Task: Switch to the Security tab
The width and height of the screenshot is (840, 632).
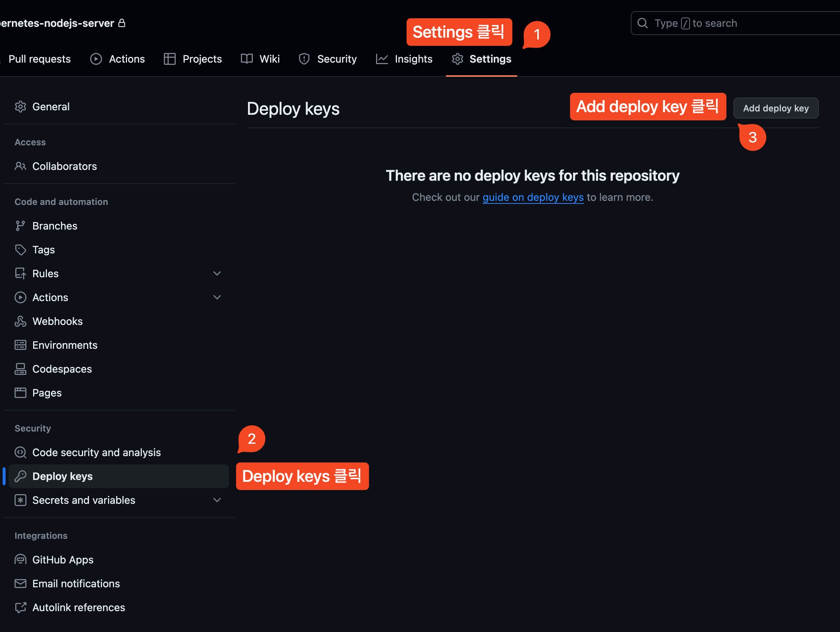Action: [x=328, y=59]
